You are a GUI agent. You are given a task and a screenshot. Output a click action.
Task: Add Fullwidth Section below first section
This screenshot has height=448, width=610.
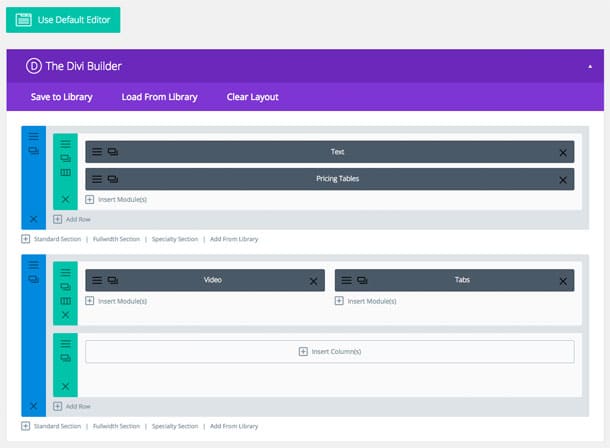tap(116, 239)
